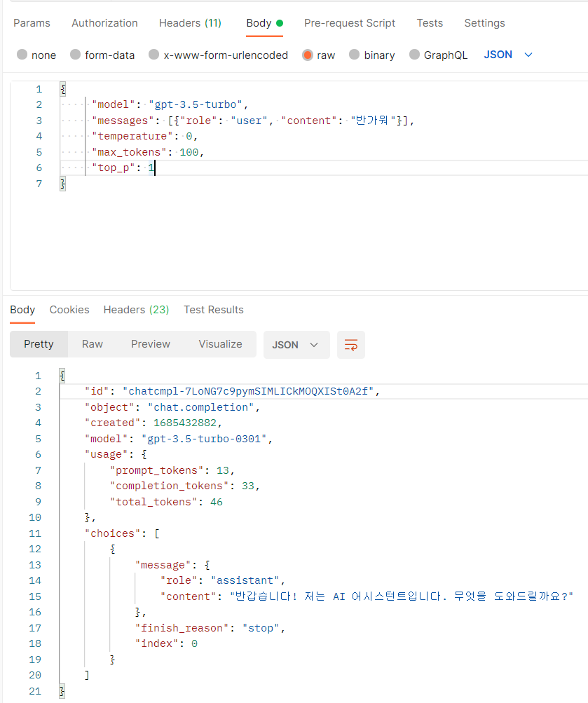The height and width of the screenshot is (703, 588).
Task: View response Headers (23) tab
Action: (136, 310)
